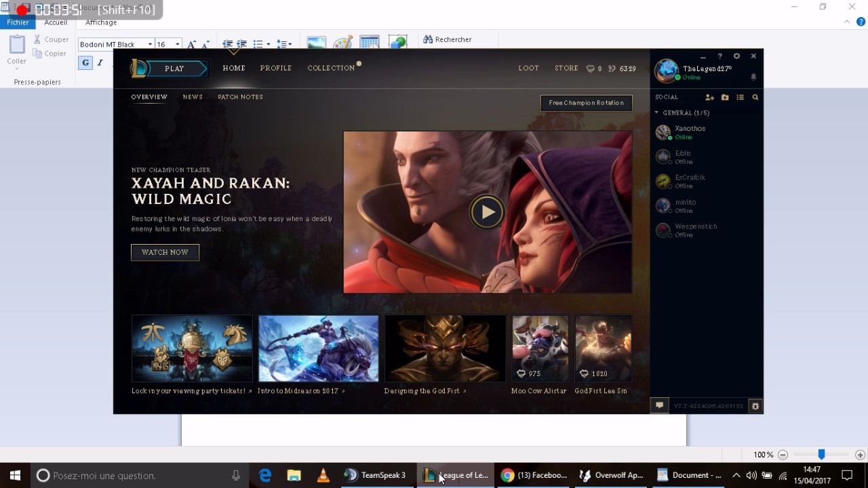Image resolution: width=868 pixels, height=488 pixels.
Task: Click TheLegend27 summoner avatar
Action: (667, 71)
